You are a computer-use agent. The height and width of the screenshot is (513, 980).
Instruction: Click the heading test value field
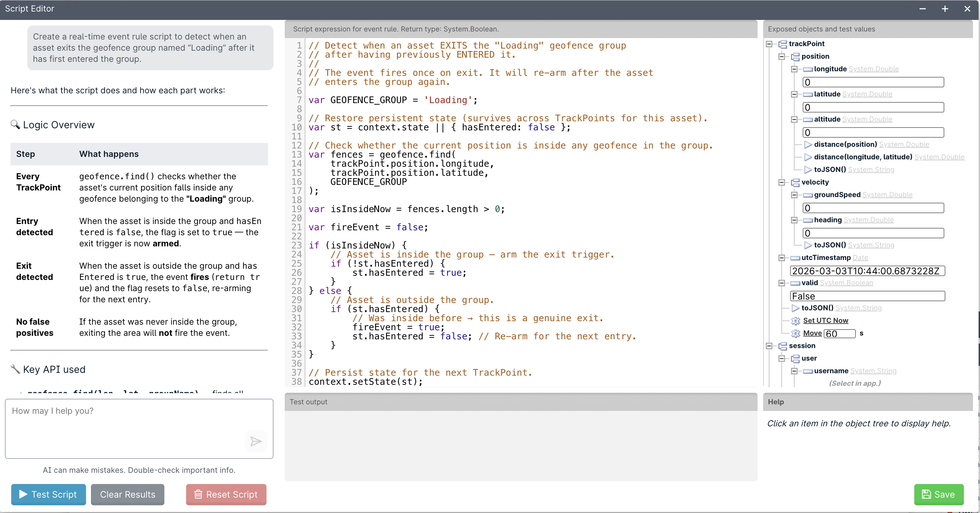(873, 233)
